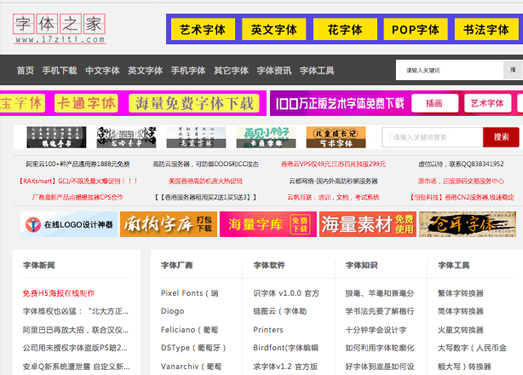Open the Diogo vendor link
This screenshot has height=375, width=523.
click(172, 311)
